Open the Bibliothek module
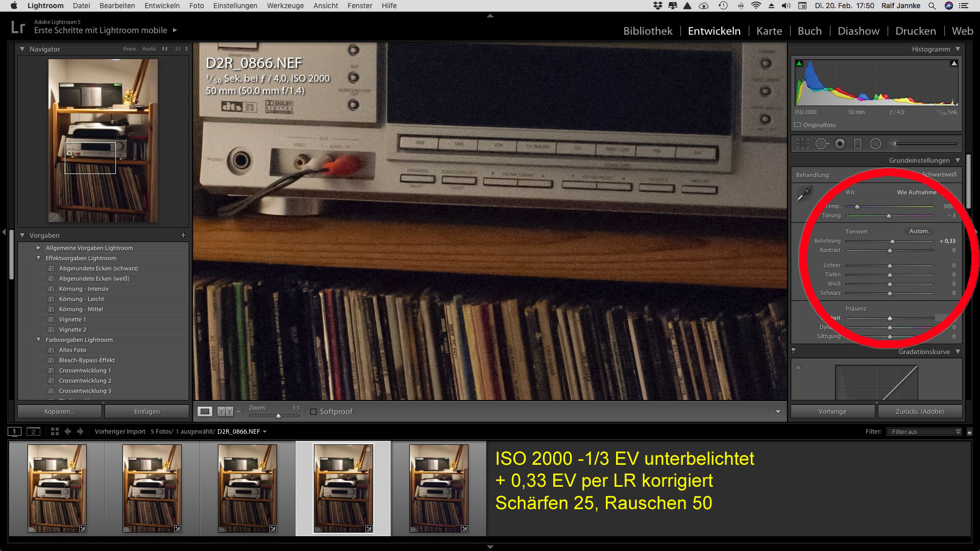The width and height of the screenshot is (980, 551). click(x=648, y=31)
